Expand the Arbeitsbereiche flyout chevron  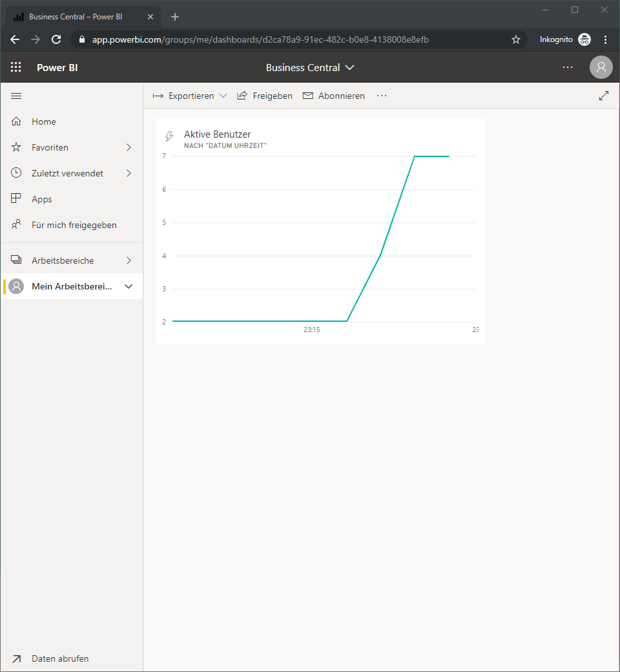click(129, 260)
